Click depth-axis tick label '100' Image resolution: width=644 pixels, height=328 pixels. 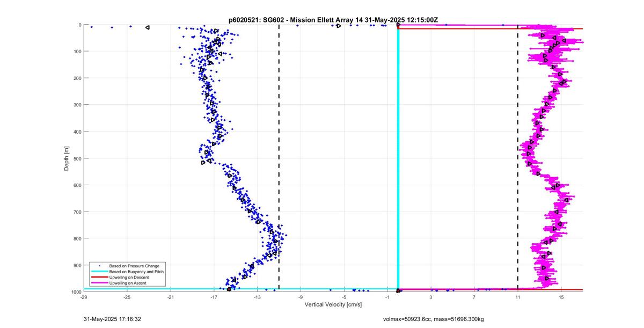tap(77, 52)
